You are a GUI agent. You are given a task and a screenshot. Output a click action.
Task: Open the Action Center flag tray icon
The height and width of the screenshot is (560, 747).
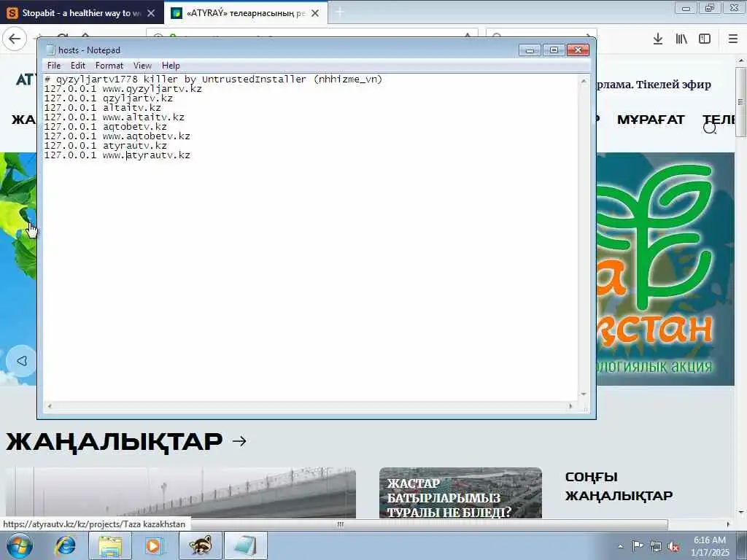tap(638, 545)
